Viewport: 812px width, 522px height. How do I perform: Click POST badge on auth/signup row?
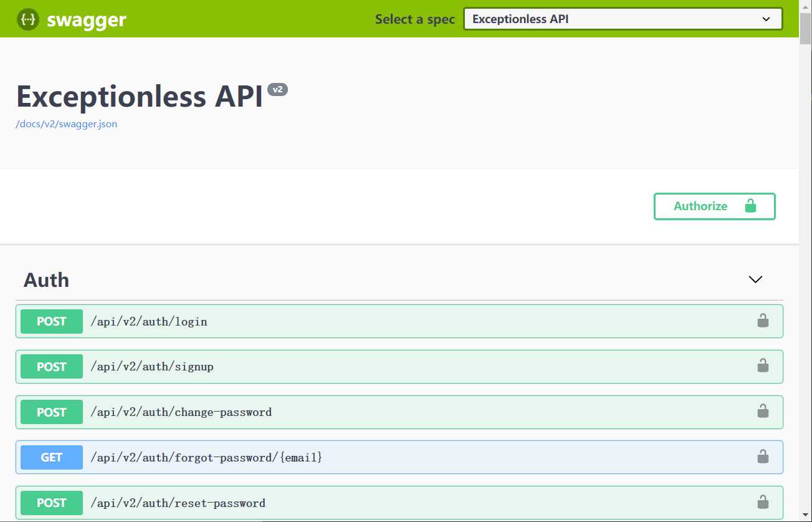pos(52,367)
